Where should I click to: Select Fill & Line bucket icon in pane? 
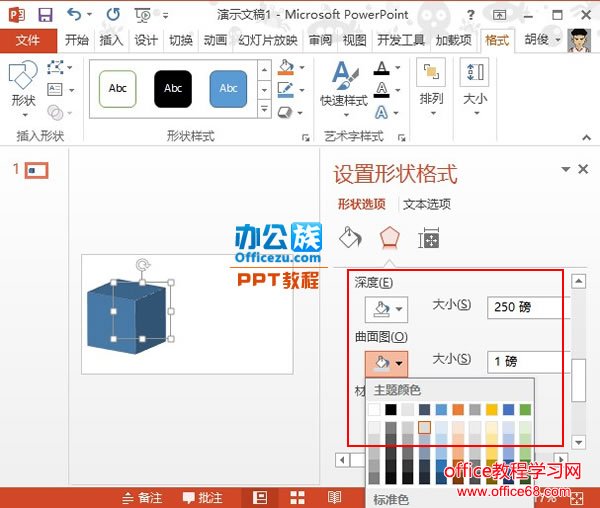pos(350,238)
